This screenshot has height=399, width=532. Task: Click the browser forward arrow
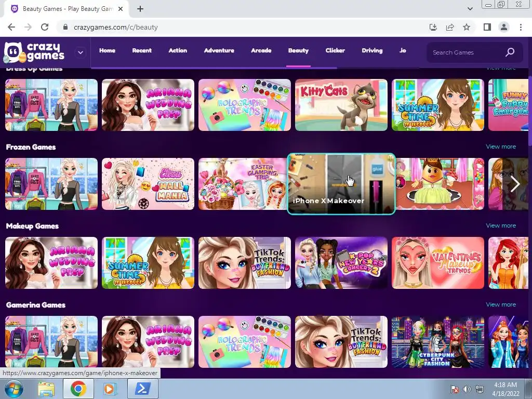pos(28,27)
